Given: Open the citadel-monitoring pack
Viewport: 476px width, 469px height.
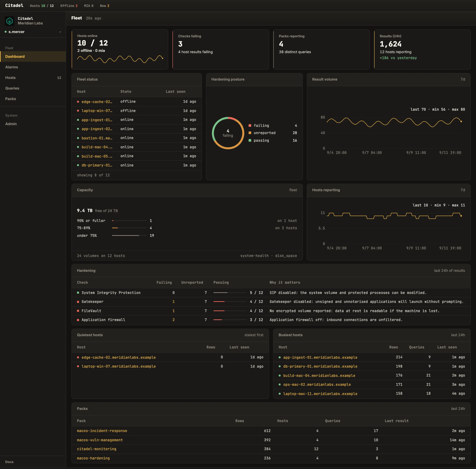Looking at the screenshot, I should pos(97,449).
